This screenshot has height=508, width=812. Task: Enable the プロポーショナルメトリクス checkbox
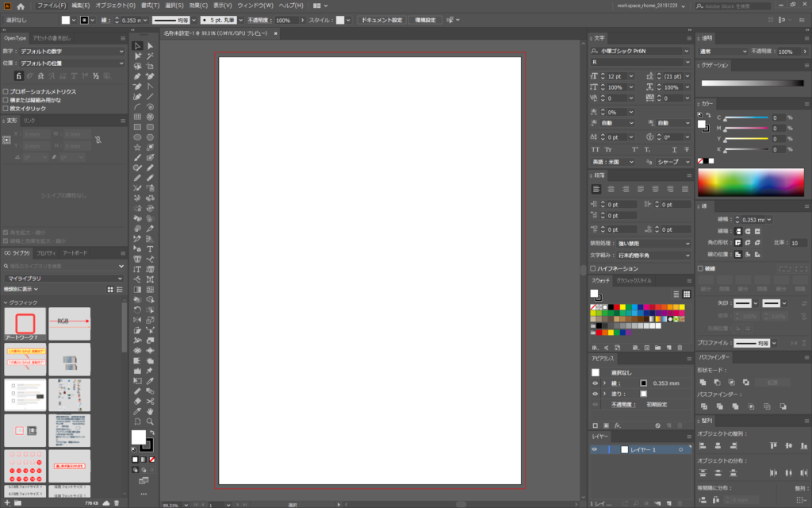(6, 91)
